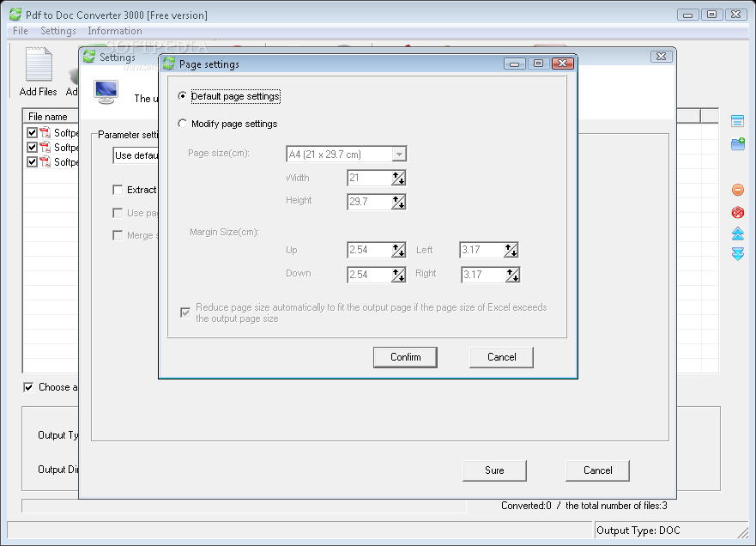Viewport: 756px width, 546px height.
Task: Enable the Extract checkbox in Settings
Action: pyautogui.click(x=118, y=190)
